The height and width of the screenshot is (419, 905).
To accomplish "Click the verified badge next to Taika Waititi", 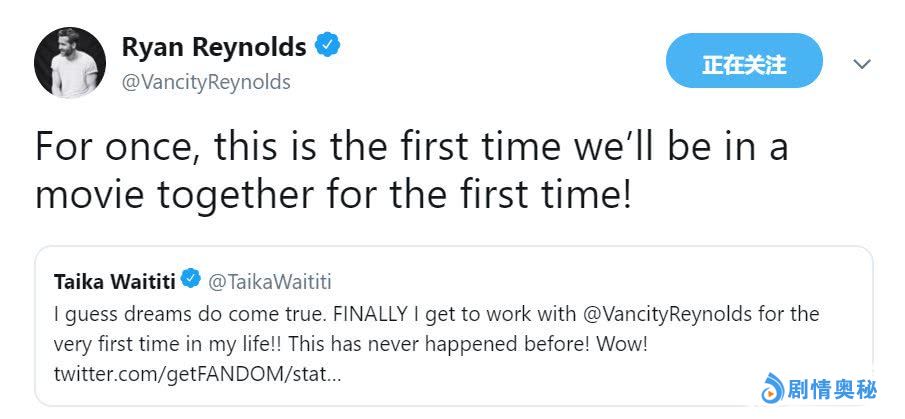I will [191, 277].
